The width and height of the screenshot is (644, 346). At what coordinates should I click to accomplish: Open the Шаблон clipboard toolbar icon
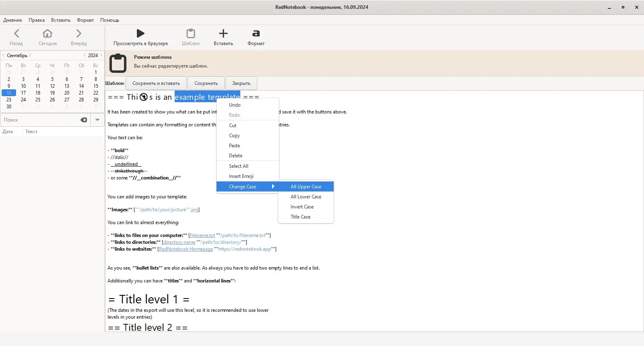click(191, 33)
